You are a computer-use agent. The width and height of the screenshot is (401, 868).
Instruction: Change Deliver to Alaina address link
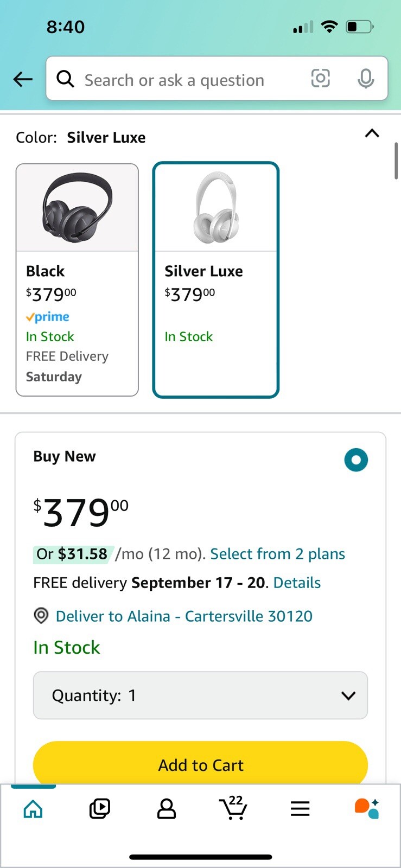(184, 616)
